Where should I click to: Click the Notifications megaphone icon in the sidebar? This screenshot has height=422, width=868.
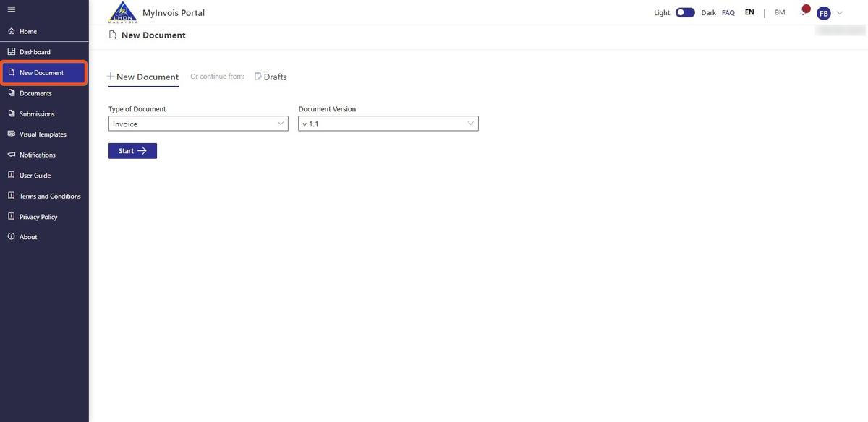click(x=11, y=155)
